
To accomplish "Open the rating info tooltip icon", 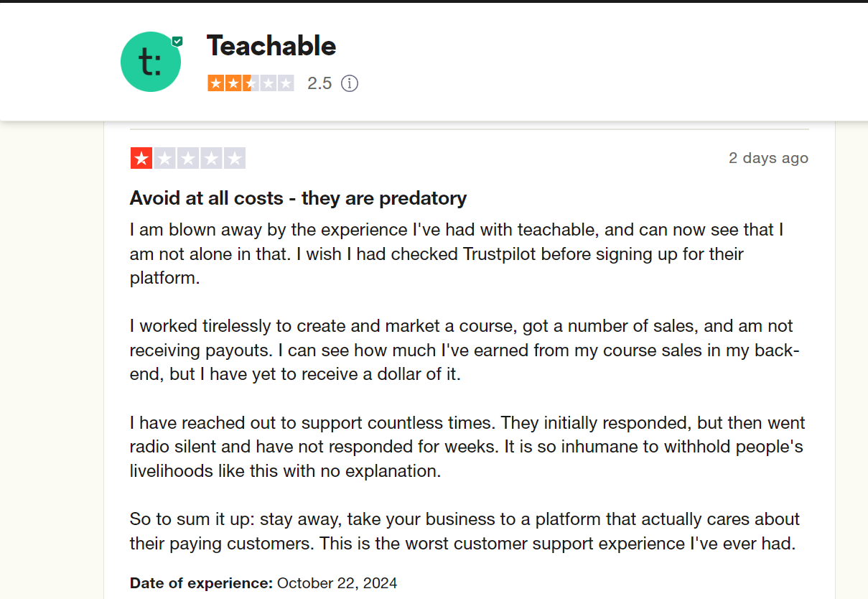I will [x=350, y=83].
